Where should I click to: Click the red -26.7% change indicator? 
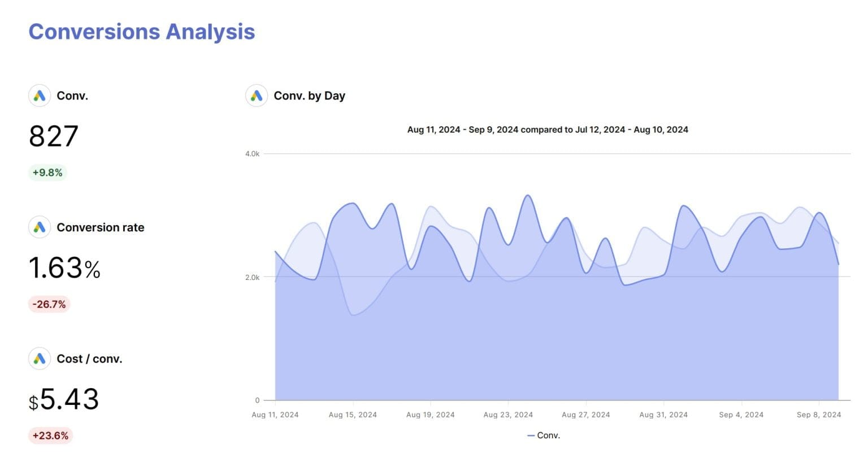point(49,304)
